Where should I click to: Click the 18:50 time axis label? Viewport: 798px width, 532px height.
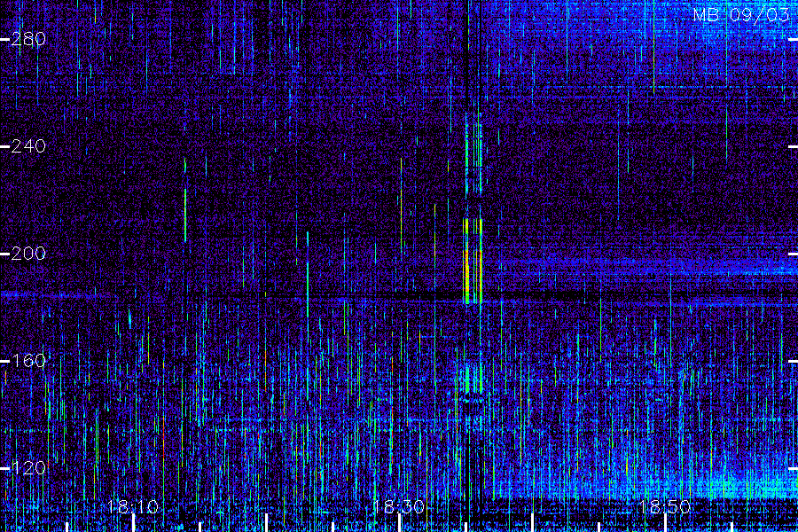pos(665,507)
